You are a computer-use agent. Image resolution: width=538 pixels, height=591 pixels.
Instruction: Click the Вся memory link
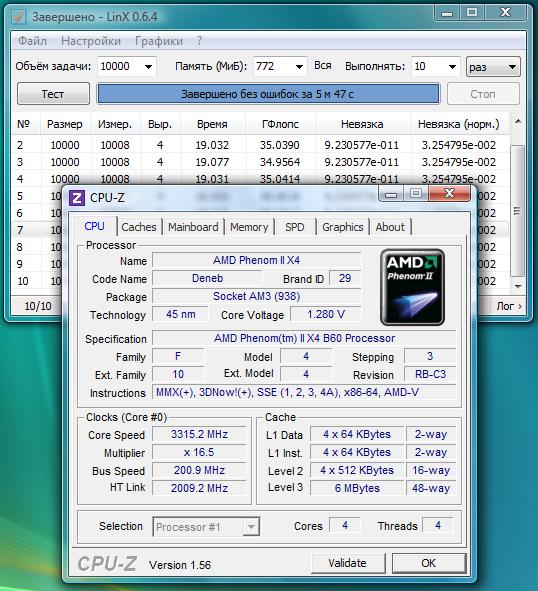(x=323, y=66)
